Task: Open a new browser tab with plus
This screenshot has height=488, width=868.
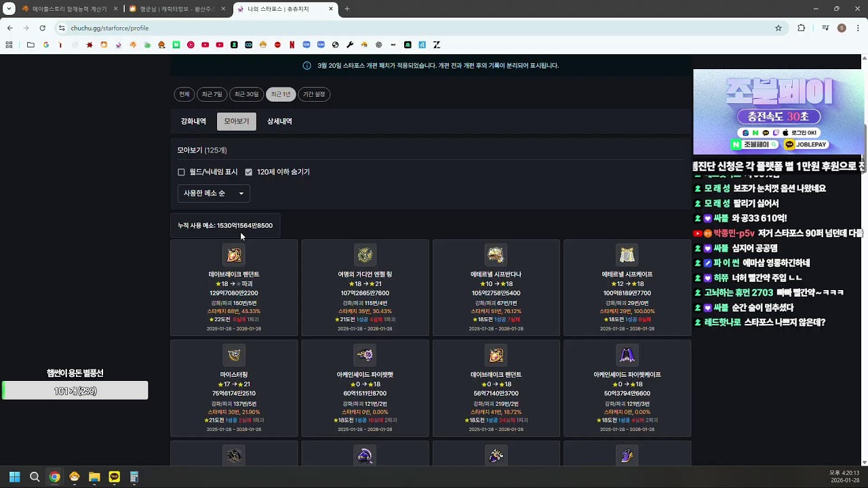Action: (x=347, y=9)
